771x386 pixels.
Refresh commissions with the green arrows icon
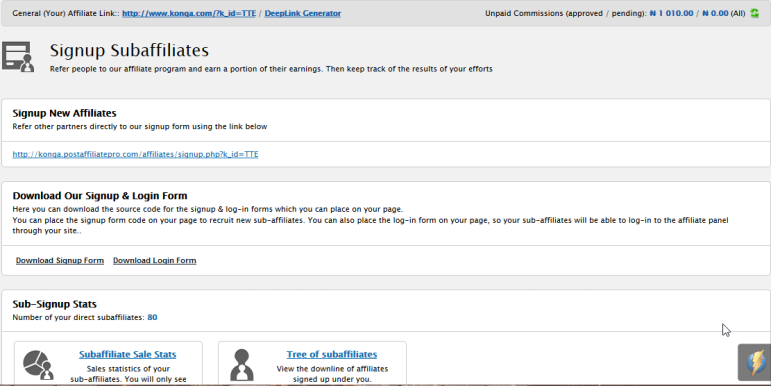point(755,13)
